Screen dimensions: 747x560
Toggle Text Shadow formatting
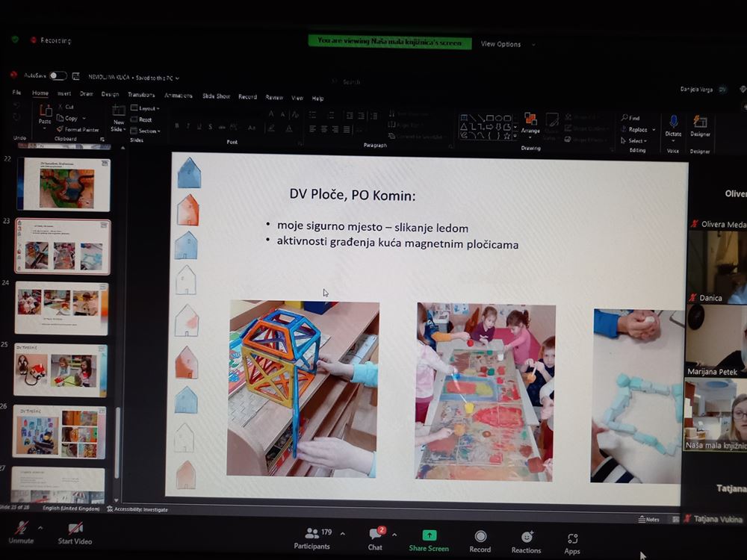tap(210, 127)
